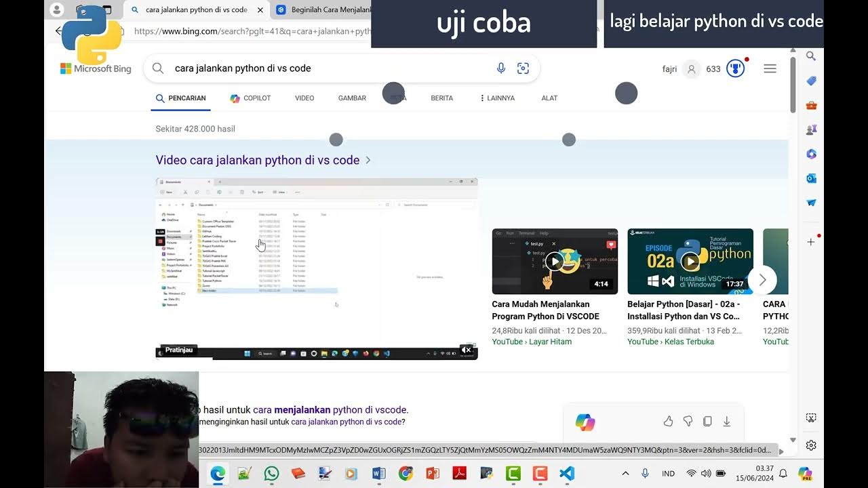Image resolution: width=868 pixels, height=488 pixels.
Task: Show hidden system tray icons chevron
Action: click(x=625, y=473)
